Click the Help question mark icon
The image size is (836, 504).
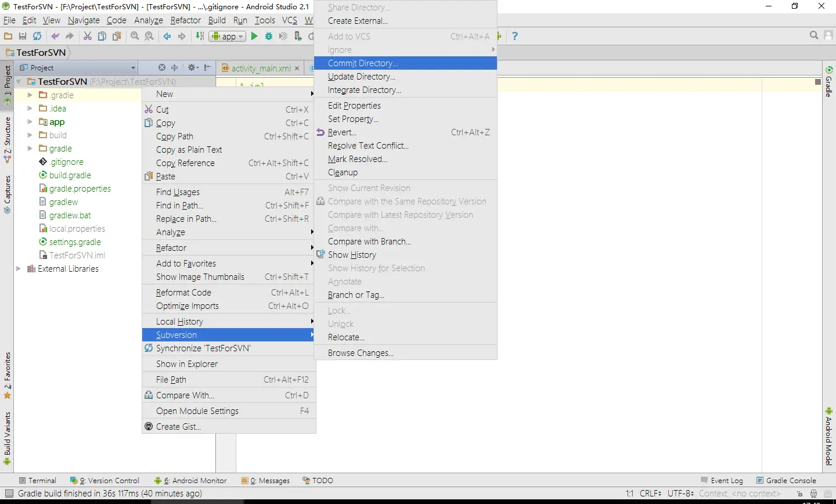[x=515, y=36]
